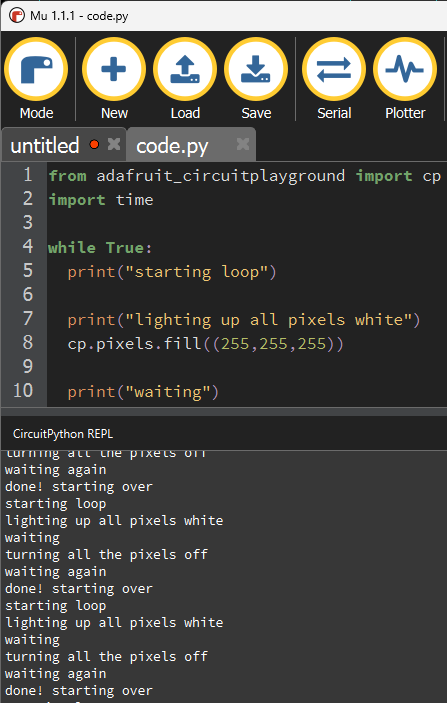Place cursor on 'import time' line

click(101, 200)
